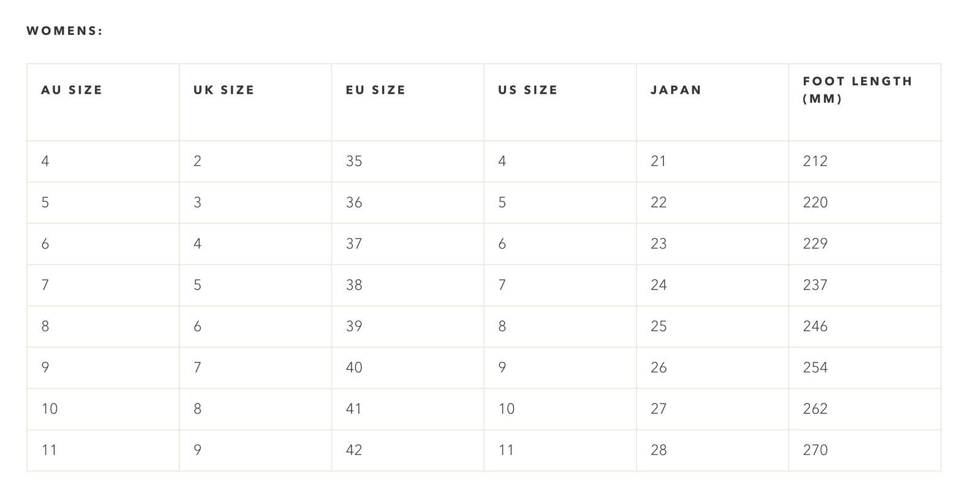The image size is (980, 499).
Task: Select the Japan size 21 cell
Action: (658, 161)
